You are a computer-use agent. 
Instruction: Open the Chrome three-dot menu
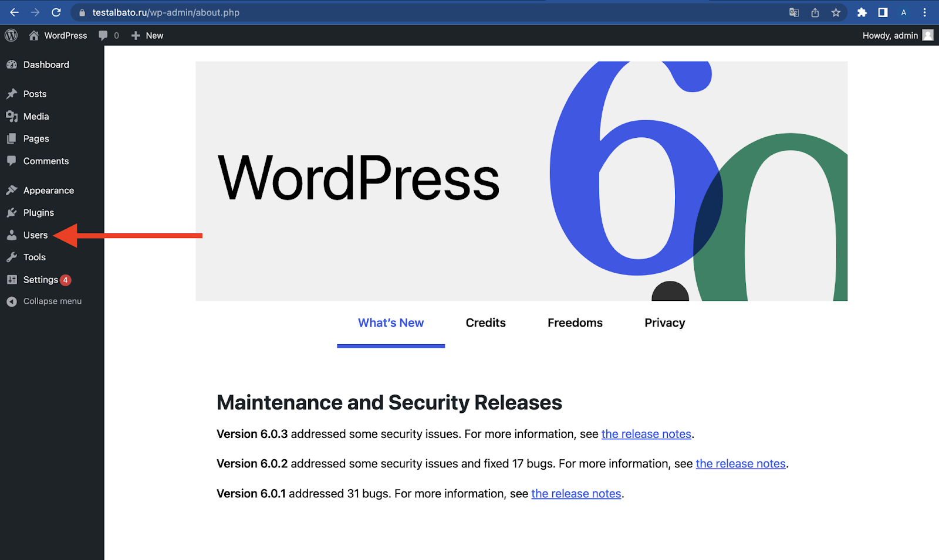click(924, 12)
